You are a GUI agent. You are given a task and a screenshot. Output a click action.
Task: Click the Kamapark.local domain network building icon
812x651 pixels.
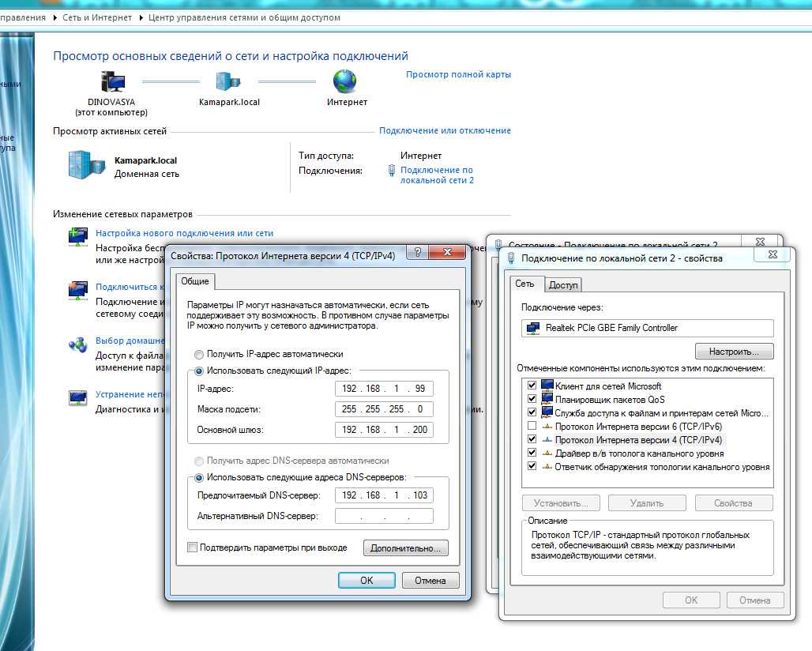(86, 164)
